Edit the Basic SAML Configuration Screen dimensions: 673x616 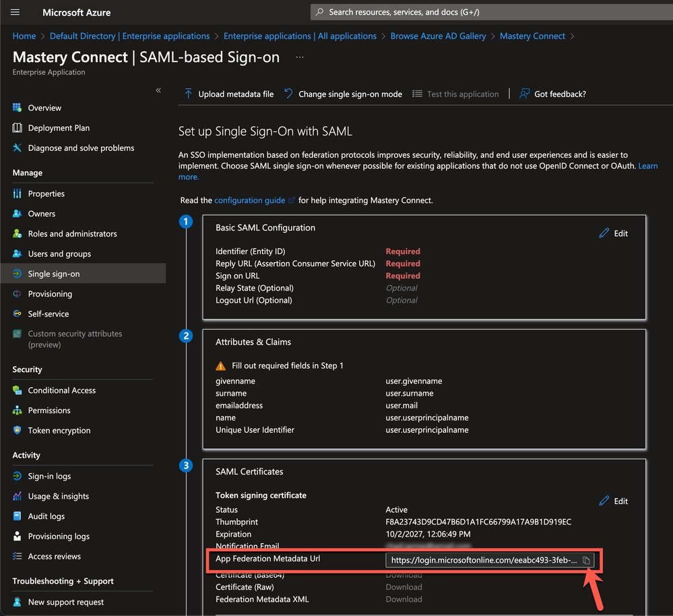pyautogui.click(x=613, y=233)
